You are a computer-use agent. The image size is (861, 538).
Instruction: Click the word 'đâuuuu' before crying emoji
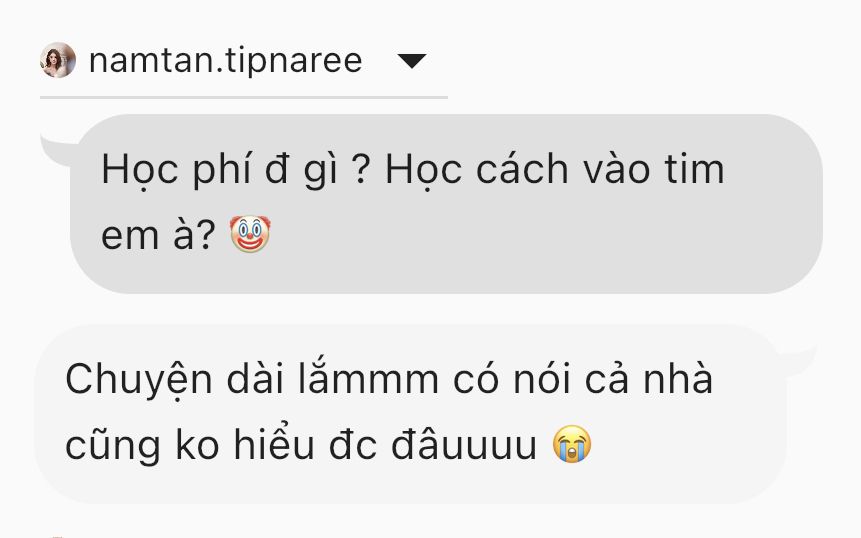pos(464,444)
